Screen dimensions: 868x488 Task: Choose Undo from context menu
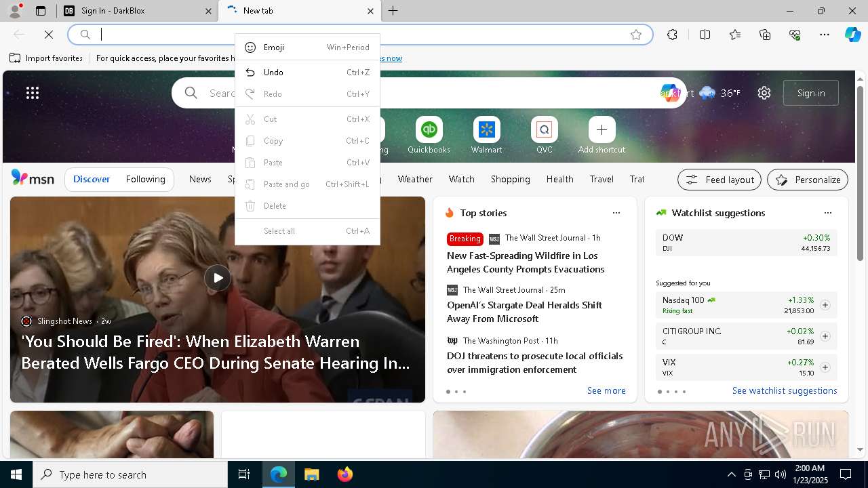point(307,73)
